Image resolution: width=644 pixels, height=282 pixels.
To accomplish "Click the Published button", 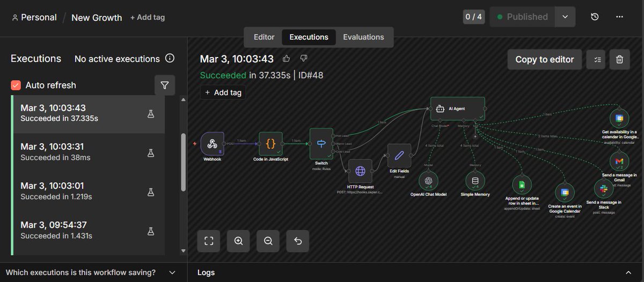I will tap(522, 17).
